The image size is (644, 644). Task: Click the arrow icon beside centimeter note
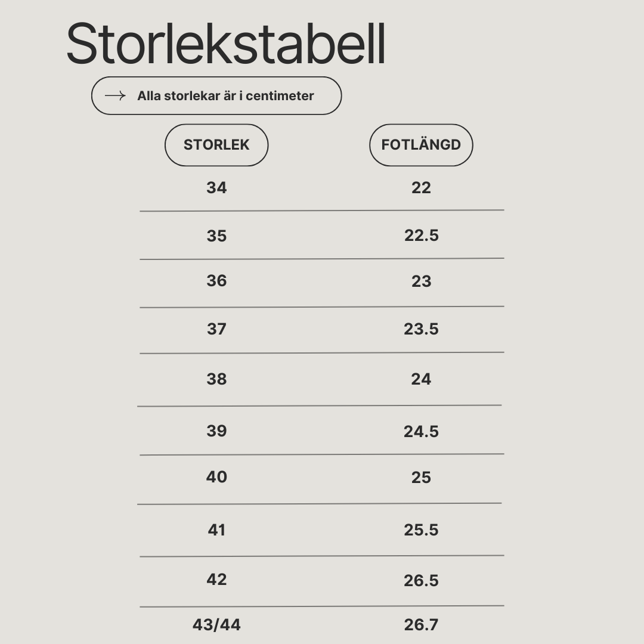pos(115,95)
